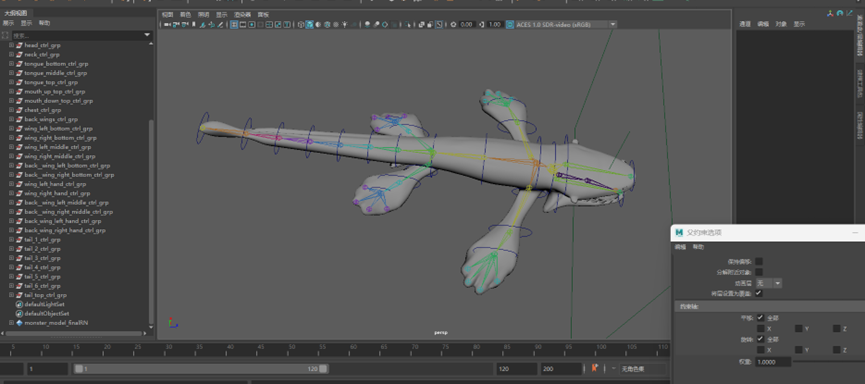This screenshot has height=384, width=865.
Task: Click the auto key icon near range slider
Action: coord(595,368)
